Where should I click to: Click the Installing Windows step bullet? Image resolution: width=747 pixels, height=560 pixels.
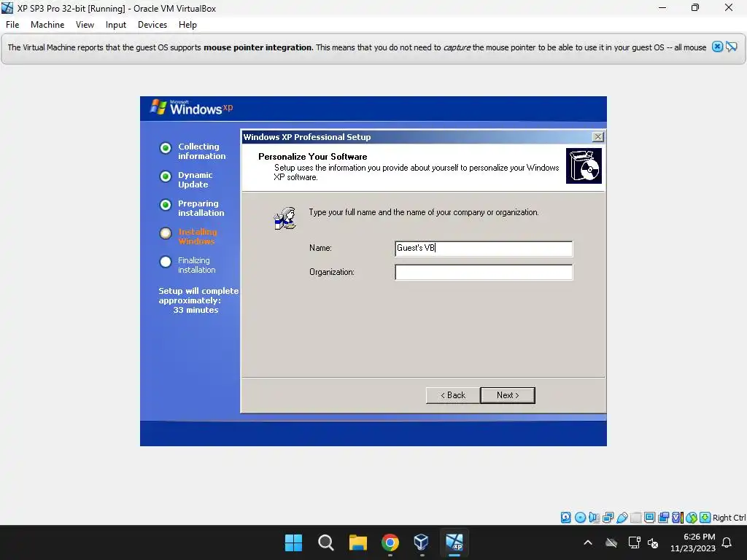pyautogui.click(x=166, y=233)
